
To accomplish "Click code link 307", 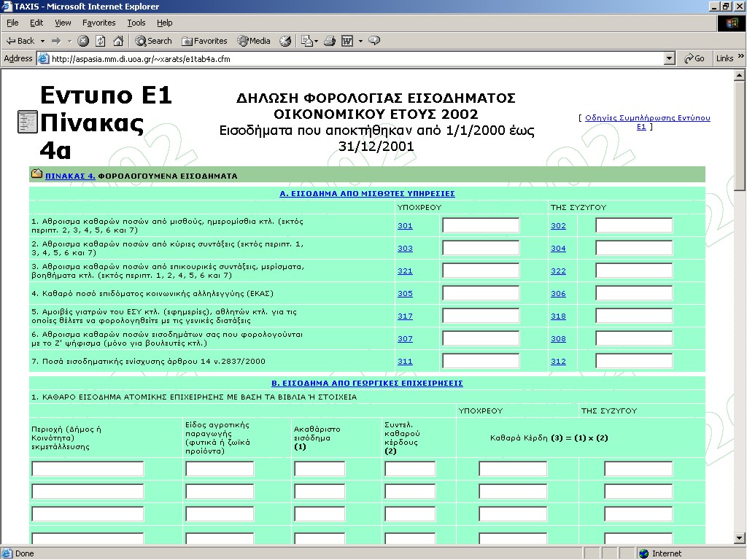I will point(405,338).
